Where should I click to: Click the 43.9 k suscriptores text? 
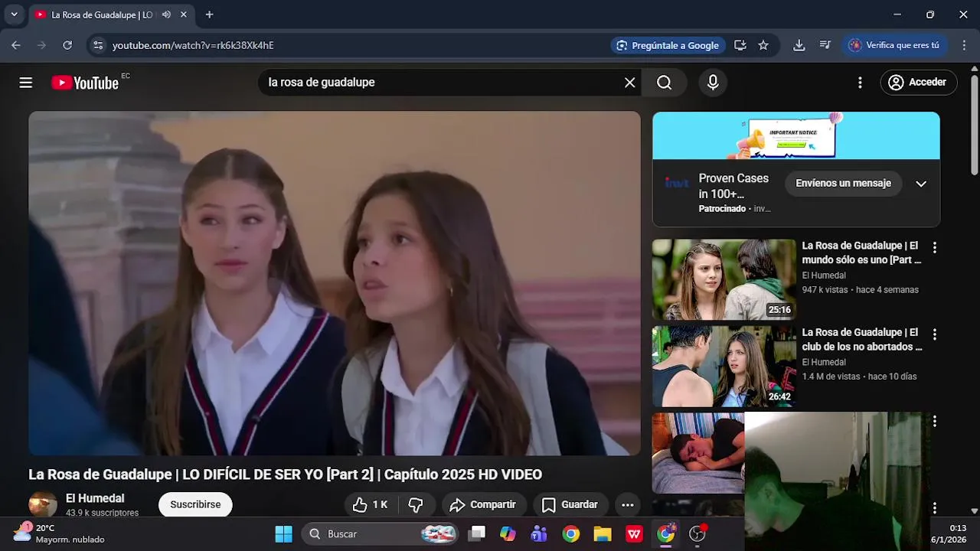pos(102,513)
